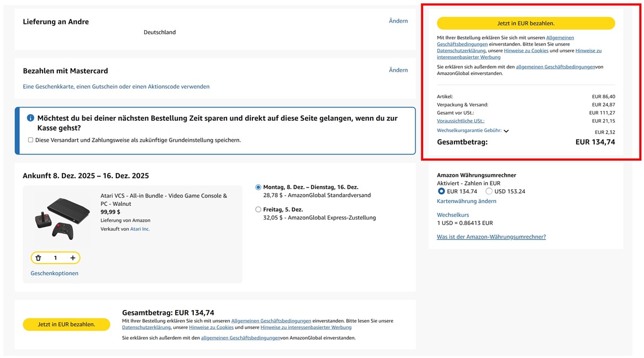Enable saving shipping and payment as default
Screen dimensions: 644x358
(x=30, y=140)
